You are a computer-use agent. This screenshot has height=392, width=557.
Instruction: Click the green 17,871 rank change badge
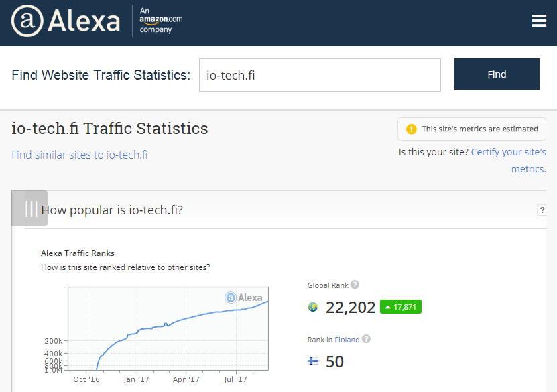pos(401,307)
